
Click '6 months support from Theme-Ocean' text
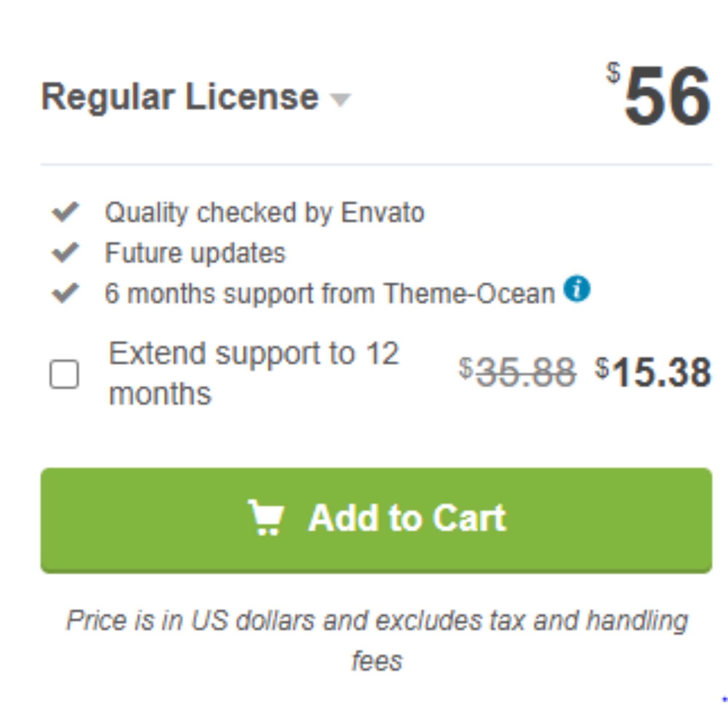pyautogui.click(x=330, y=293)
